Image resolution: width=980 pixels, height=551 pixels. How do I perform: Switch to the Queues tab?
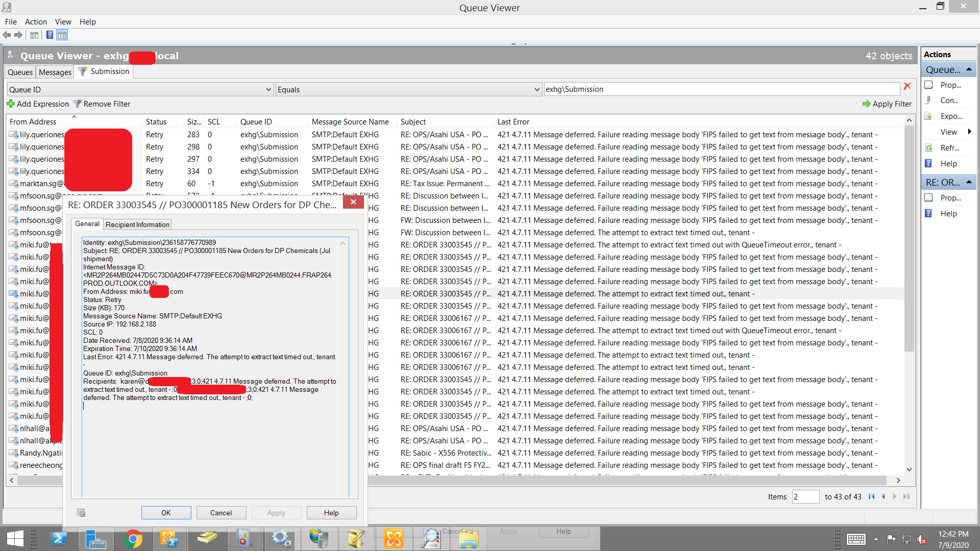coord(20,72)
